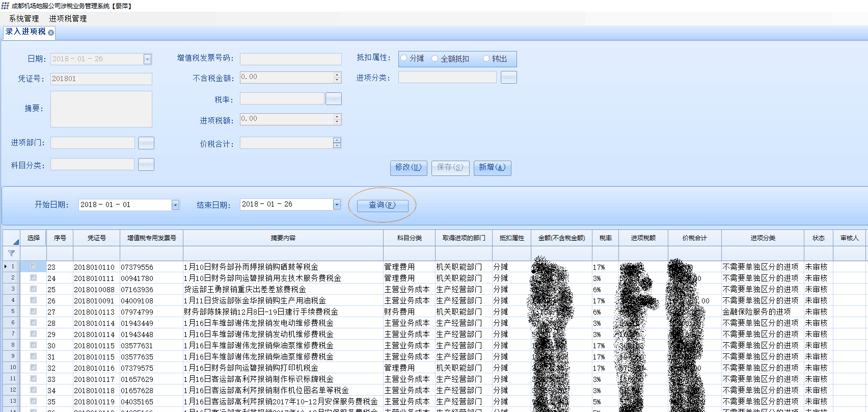
Task: Choose the 转出 radio option
Action: point(486,59)
